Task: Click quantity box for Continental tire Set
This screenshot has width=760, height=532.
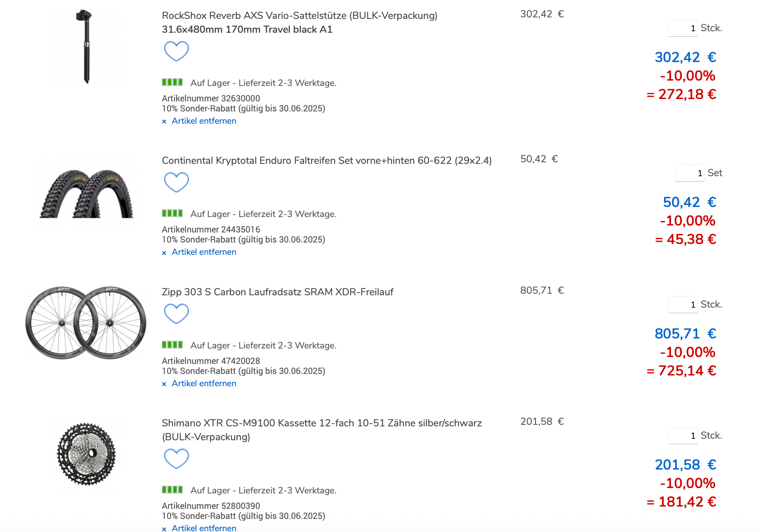Action: tap(690, 173)
